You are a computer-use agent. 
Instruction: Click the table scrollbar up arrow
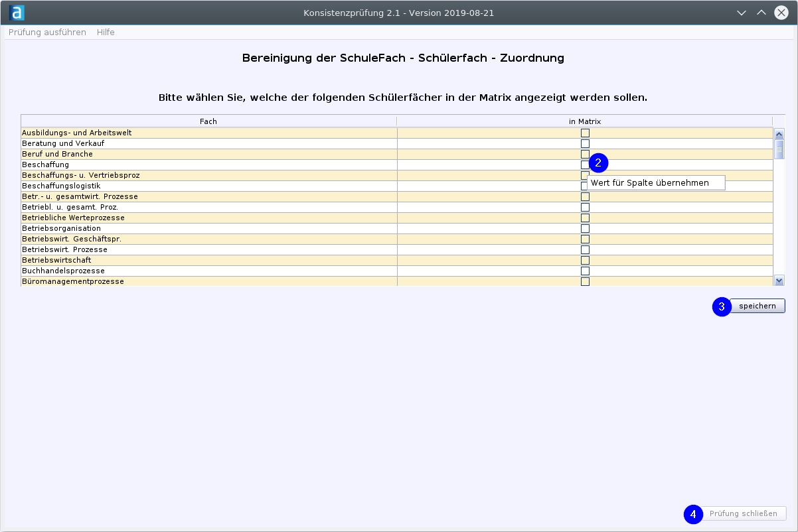click(779, 133)
